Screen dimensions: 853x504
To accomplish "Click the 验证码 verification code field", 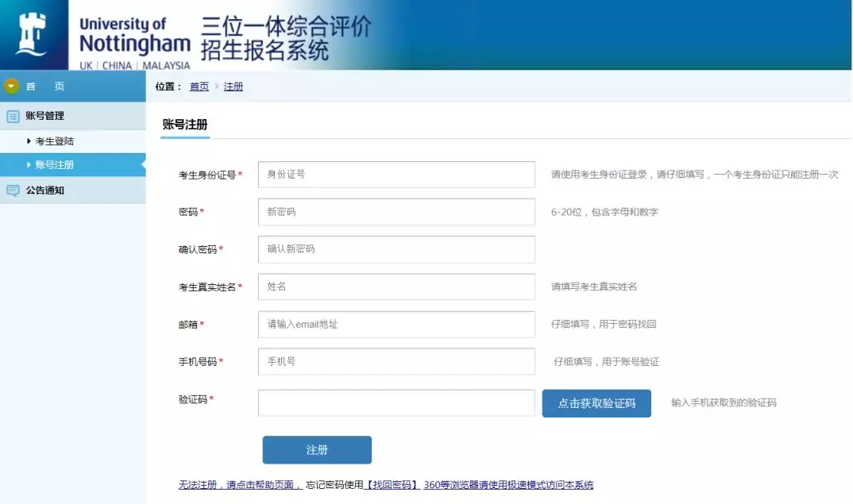I will coord(396,402).
